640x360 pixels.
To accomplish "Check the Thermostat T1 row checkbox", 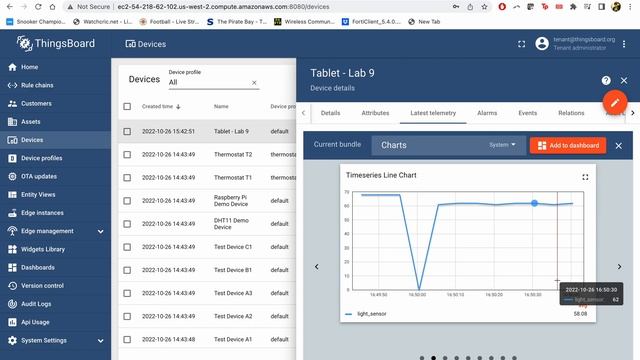I will click(127, 178).
